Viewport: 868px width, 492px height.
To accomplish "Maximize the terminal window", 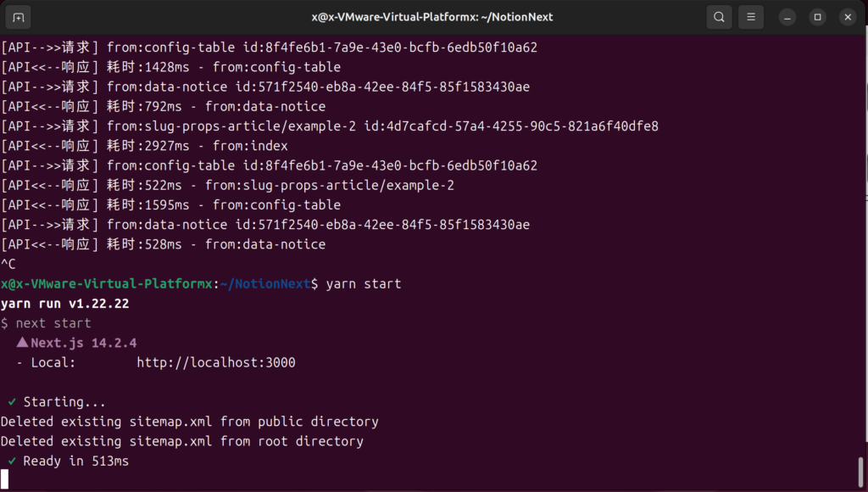I will click(x=817, y=17).
